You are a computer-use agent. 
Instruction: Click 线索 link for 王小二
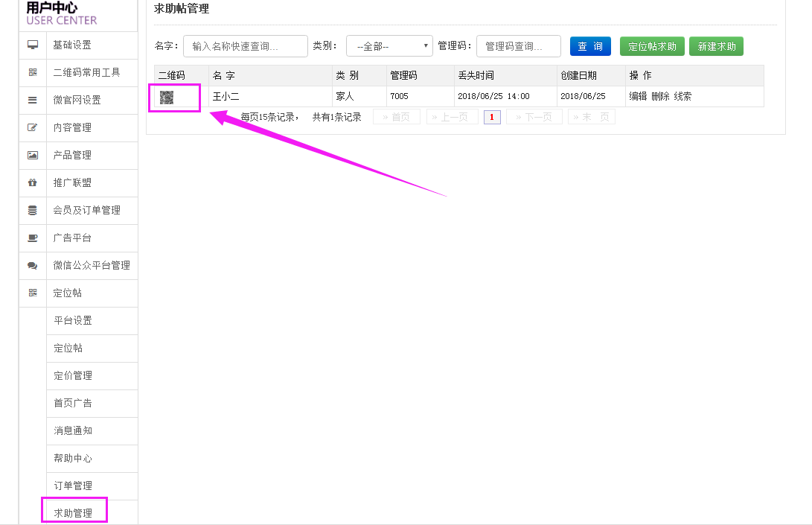[x=682, y=96]
